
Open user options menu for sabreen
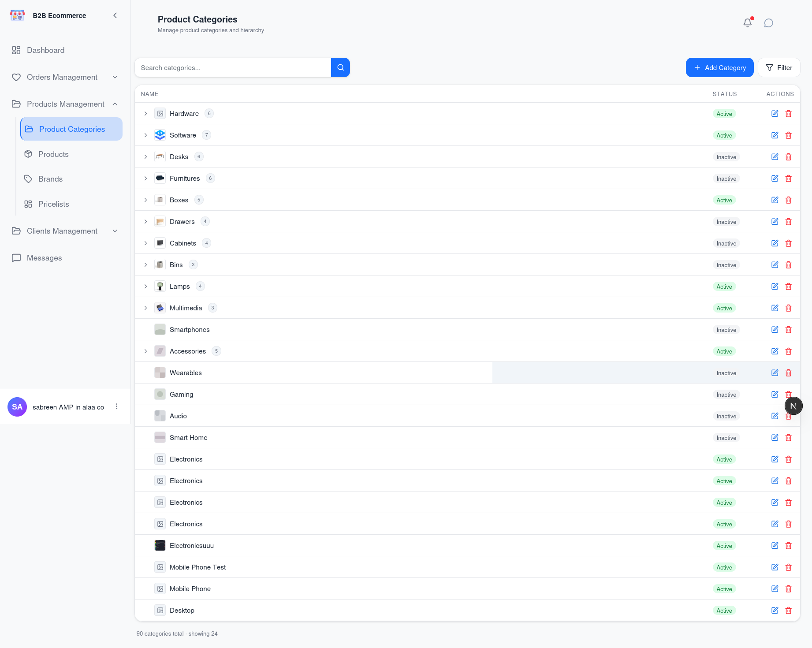(x=117, y=406)
